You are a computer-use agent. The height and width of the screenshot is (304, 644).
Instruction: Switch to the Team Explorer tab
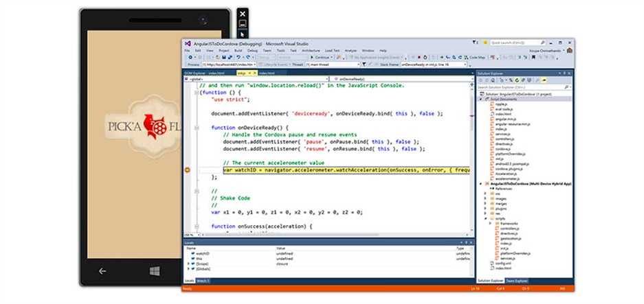517,281
